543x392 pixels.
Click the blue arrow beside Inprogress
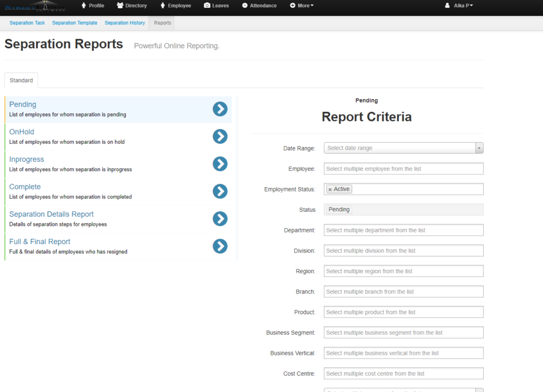click(220, 163)
